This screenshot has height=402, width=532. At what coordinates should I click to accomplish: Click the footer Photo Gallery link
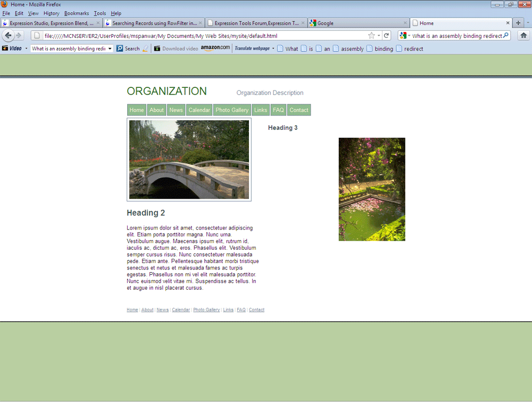coord(206,310)
